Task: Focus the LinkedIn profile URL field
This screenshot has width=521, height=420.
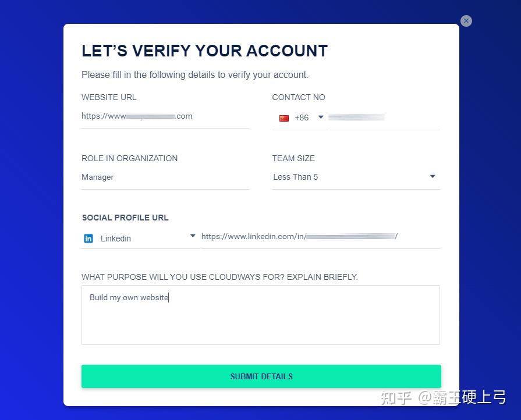Action: click(319, 237)
